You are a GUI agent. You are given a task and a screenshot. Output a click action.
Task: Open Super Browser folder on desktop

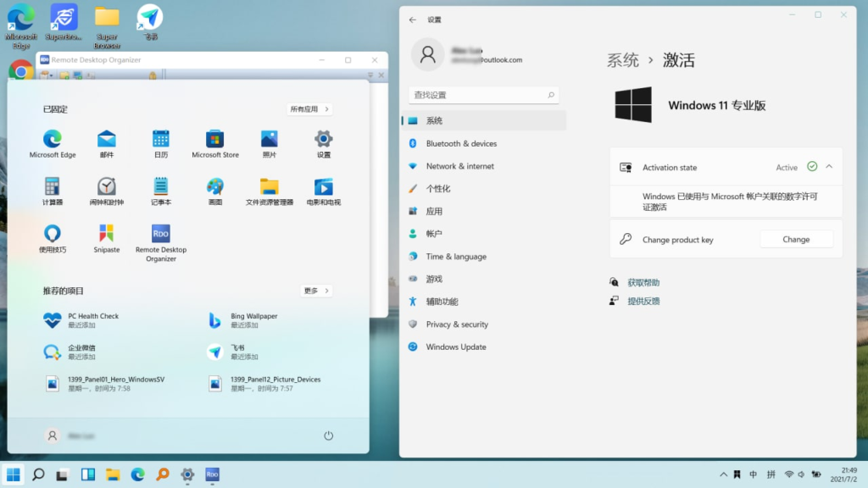point(107,26)
